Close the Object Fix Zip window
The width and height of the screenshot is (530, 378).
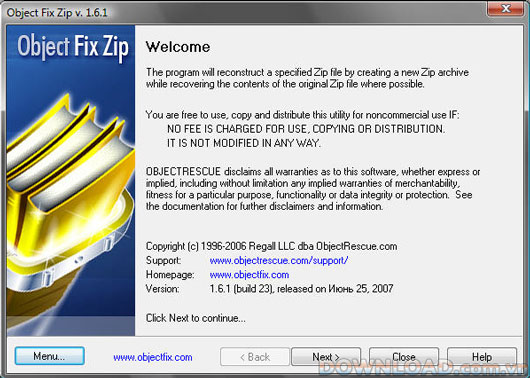pyautogui.click(x=506, y=8)
